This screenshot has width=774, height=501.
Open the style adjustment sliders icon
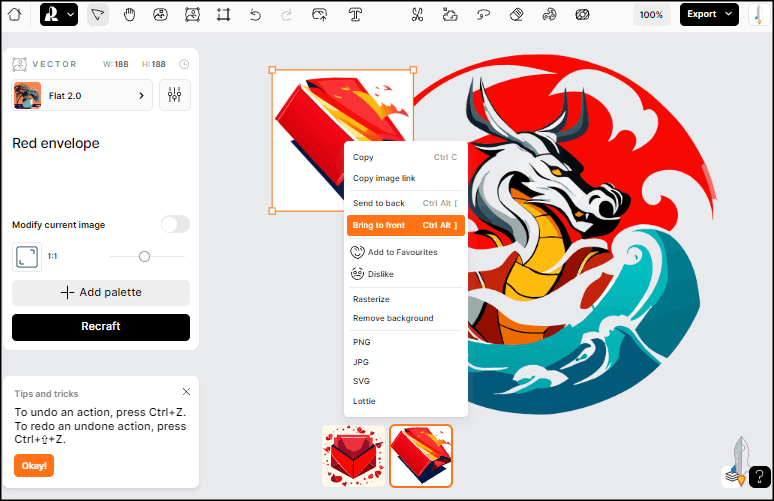click(x=175, y=95)
